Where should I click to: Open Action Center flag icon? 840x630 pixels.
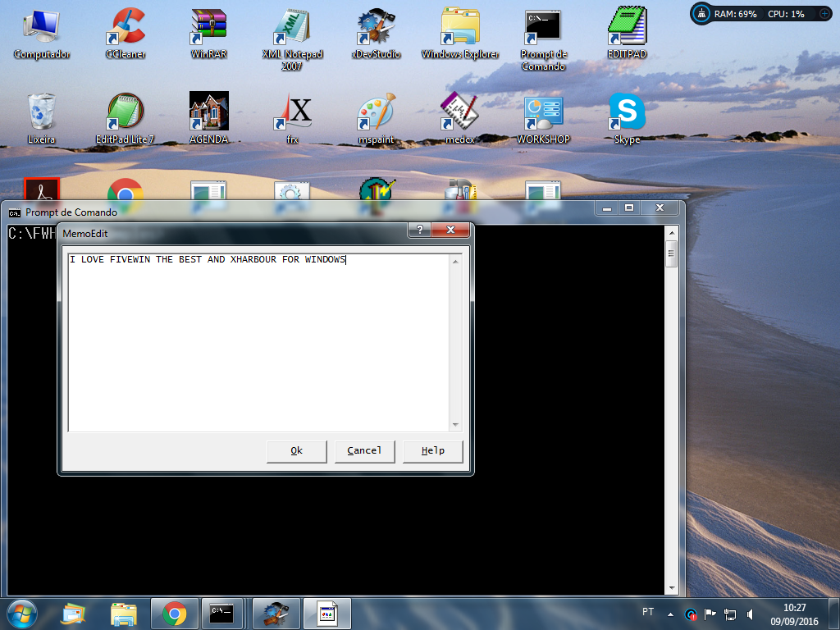point(710,614)
